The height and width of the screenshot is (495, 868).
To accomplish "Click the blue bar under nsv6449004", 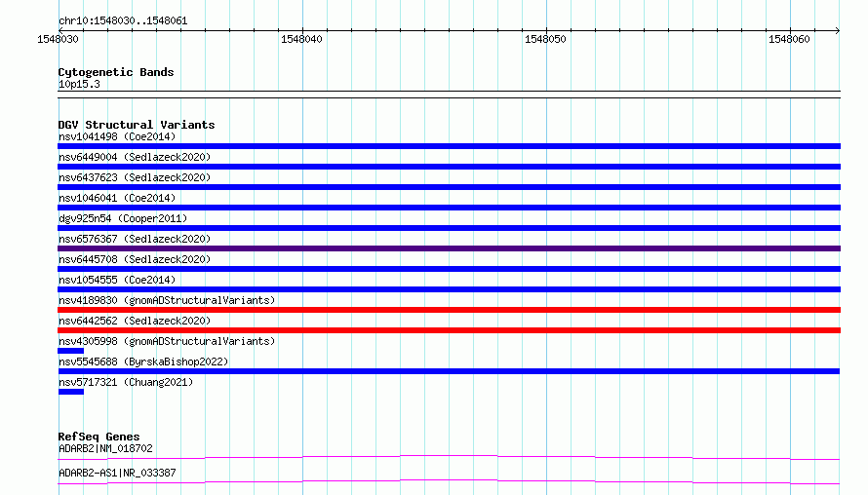I will [449, 167].
